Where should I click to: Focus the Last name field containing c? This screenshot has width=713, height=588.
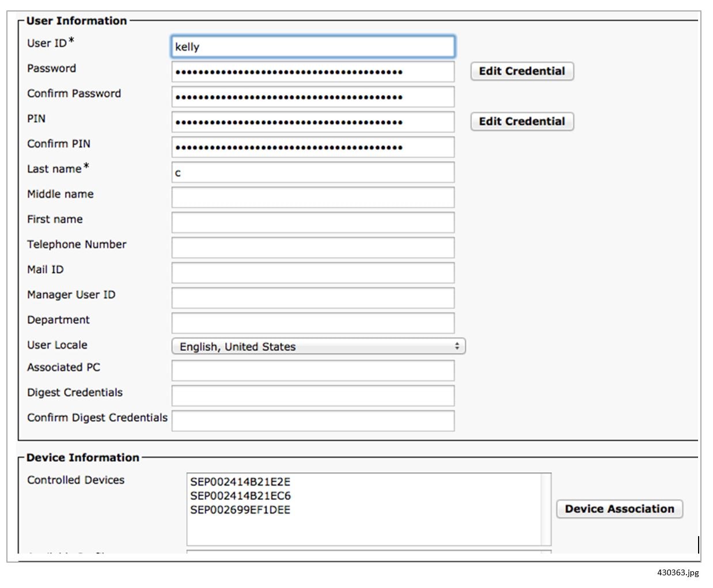(313, 172)
